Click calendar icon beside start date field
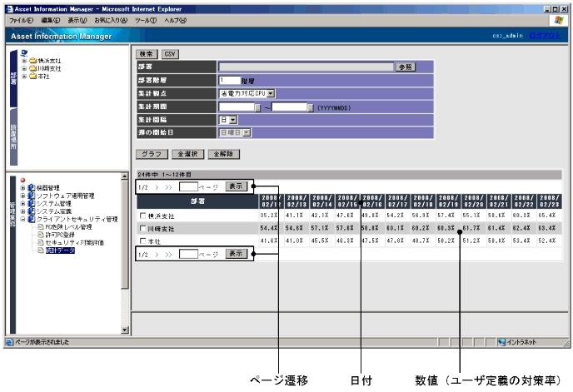 click(x=257, y=107)
